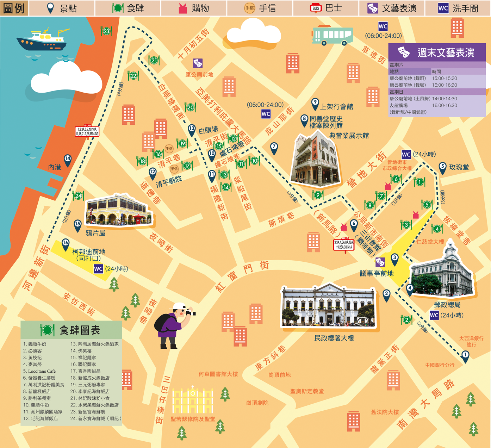Click attraction pin 3 at 議事亭前地
Image resolution: width=491 pixels, height=448 pixels.
(x=394, y=259)
